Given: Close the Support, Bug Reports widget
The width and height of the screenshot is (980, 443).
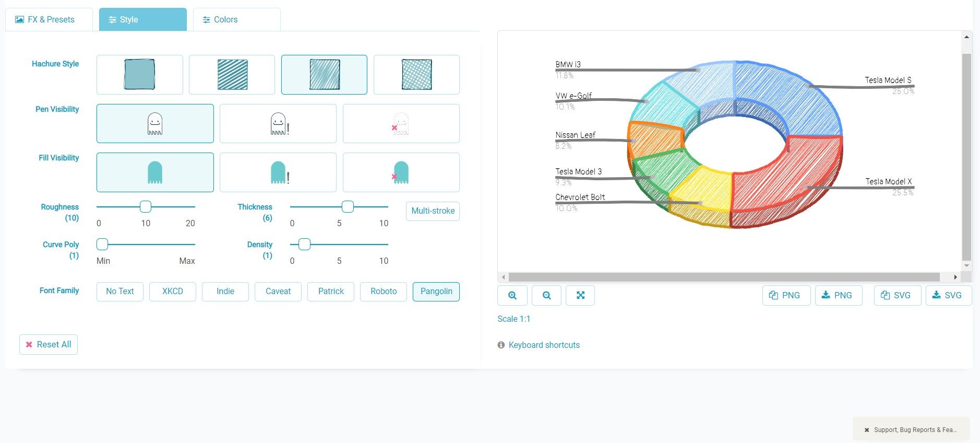Looking at the screenshot, I should click(867, 430).
